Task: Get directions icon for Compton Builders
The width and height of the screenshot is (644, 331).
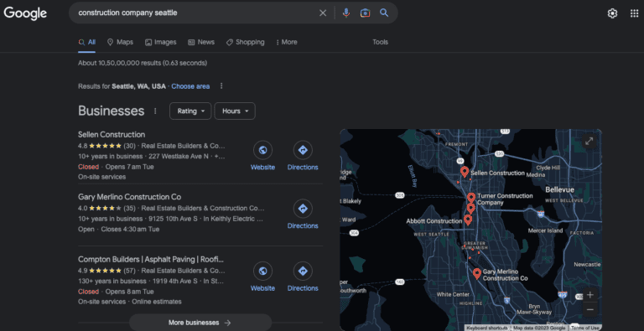Action: (x=303, y=271)
